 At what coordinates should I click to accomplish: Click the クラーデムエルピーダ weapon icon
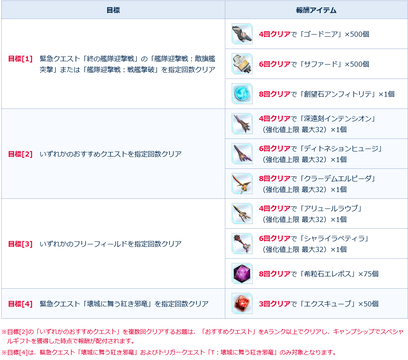[242, 184]
